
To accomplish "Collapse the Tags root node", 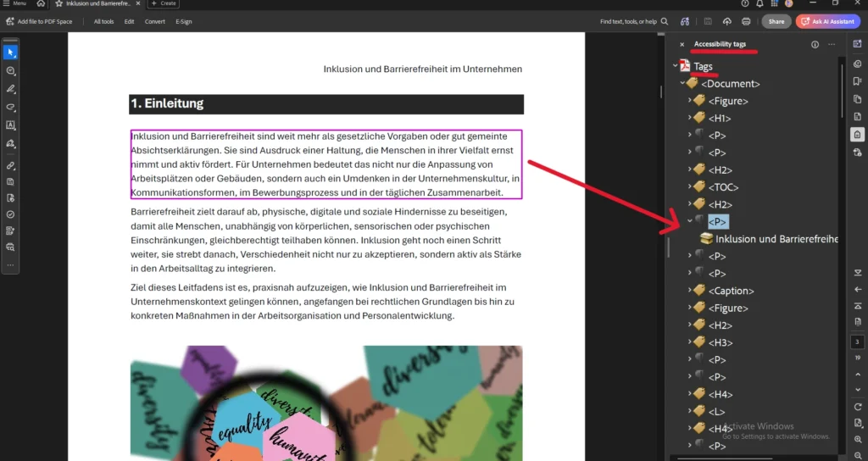I will [676, 66].
